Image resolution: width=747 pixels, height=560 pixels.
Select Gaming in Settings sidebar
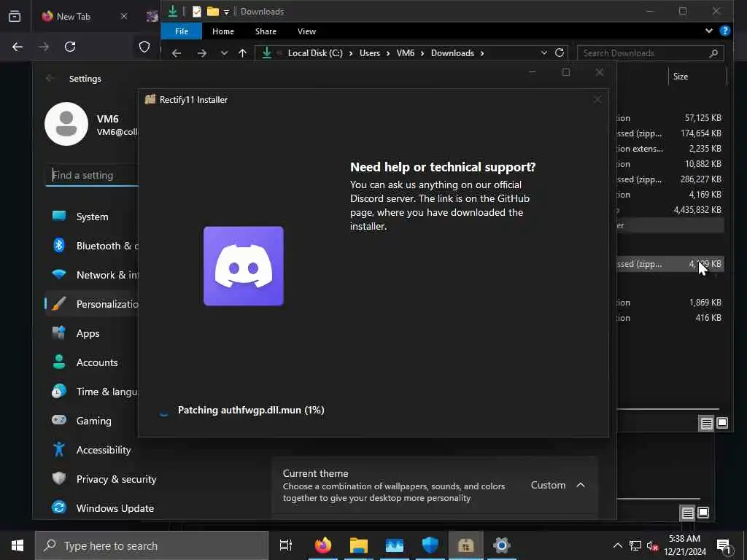click(x=91, y=421)
